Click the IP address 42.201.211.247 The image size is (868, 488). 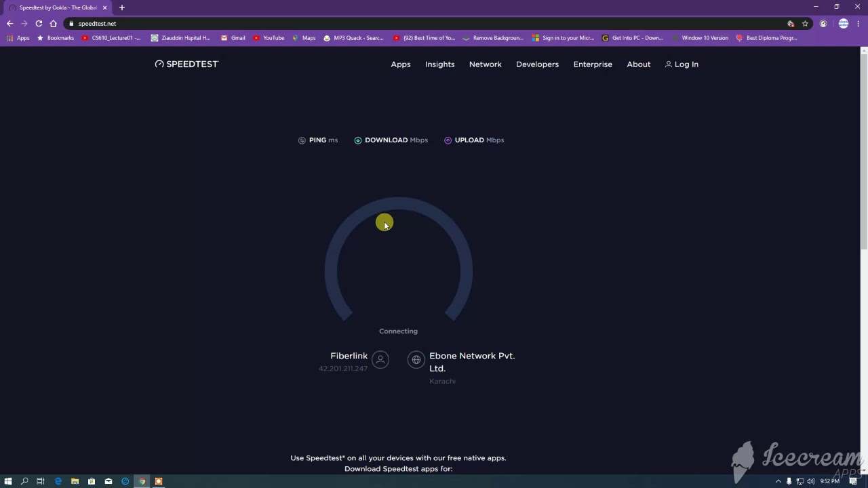[x=343, y=369]
